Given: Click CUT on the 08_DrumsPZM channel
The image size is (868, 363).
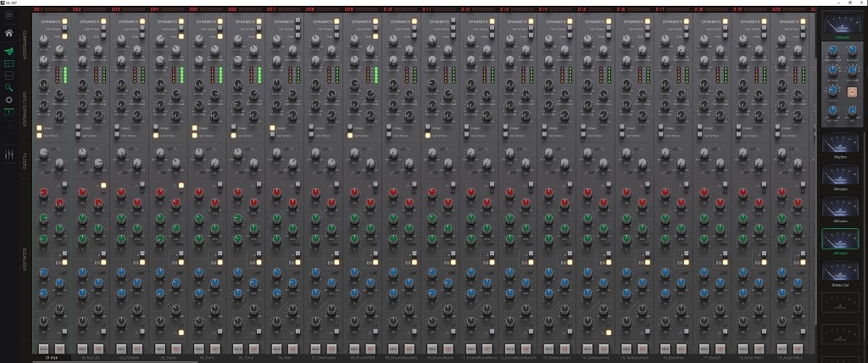Looking at the screenshot, I should point(370,349).
